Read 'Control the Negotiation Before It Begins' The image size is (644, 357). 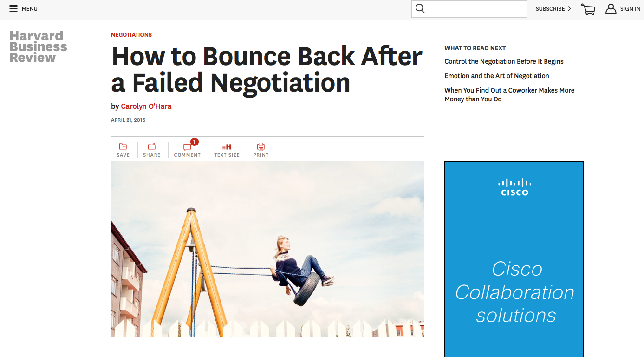tap(504, 61)
